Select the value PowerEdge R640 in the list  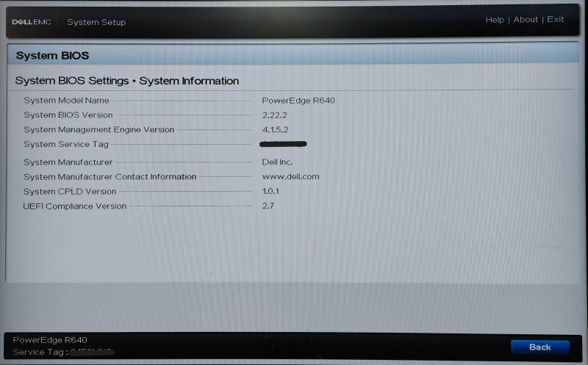[x=298, y=101]
